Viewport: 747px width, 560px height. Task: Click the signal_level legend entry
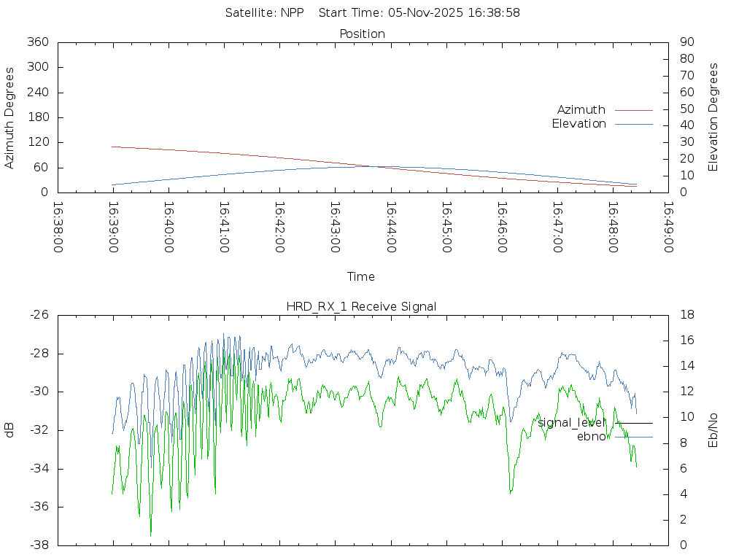pyautogui.click(x=571, y=423)
